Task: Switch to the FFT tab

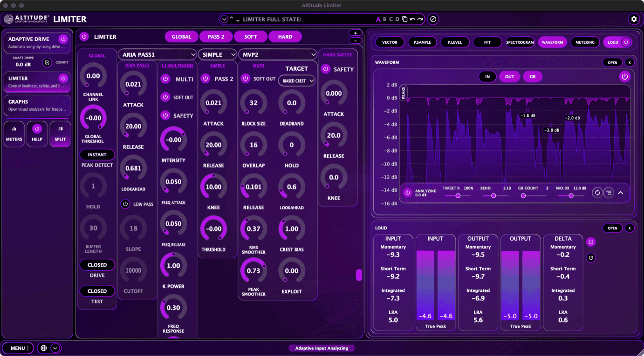Action: pos(487,42)
